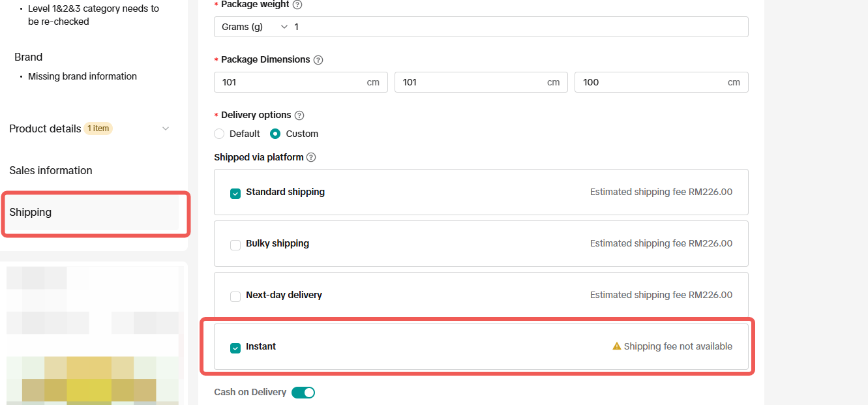The height and width of the screenshot is (405, 868).
Task: Click the Package weight help icon
Action: coord(297,5)
